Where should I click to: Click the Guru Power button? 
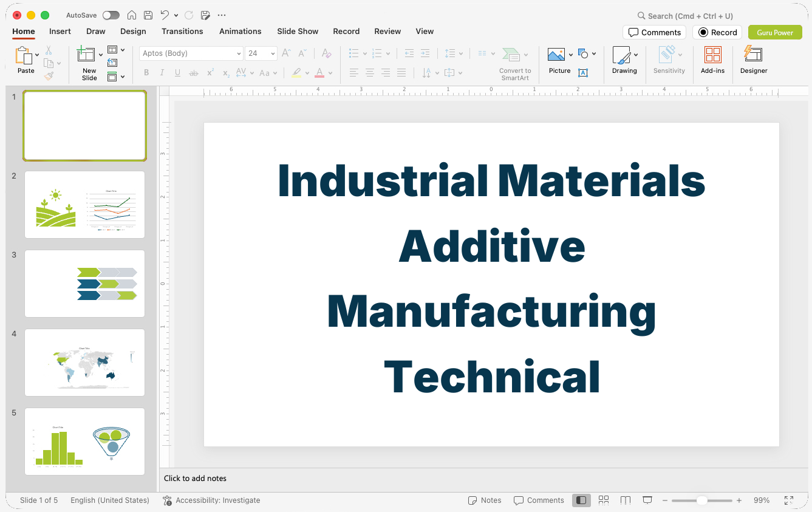coord(775,32)
